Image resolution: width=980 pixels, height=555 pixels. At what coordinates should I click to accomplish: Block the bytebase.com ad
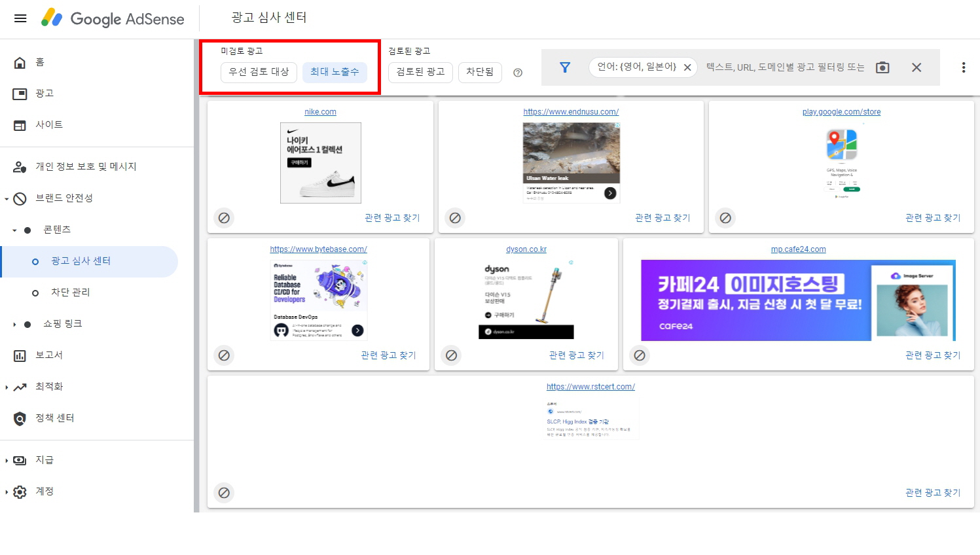pos(224,355)
